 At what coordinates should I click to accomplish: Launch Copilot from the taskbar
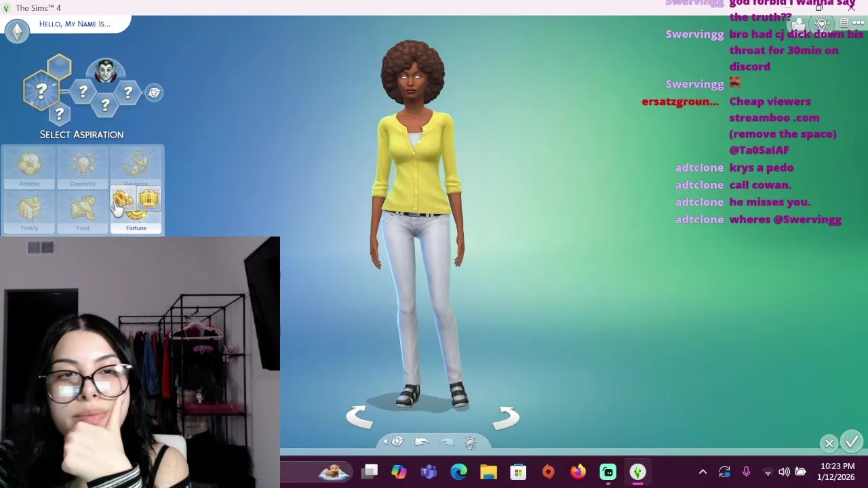(x=399, y=472)
